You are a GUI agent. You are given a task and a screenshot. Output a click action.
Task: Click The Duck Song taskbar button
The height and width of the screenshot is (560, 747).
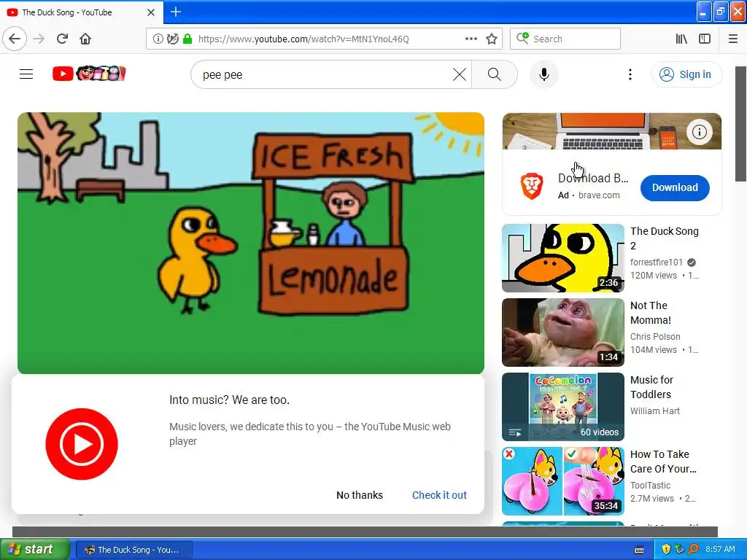click(133, 550)
